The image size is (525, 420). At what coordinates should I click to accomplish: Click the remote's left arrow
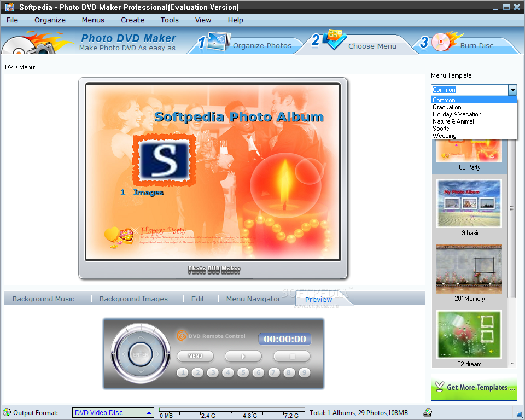pos(124,354)
